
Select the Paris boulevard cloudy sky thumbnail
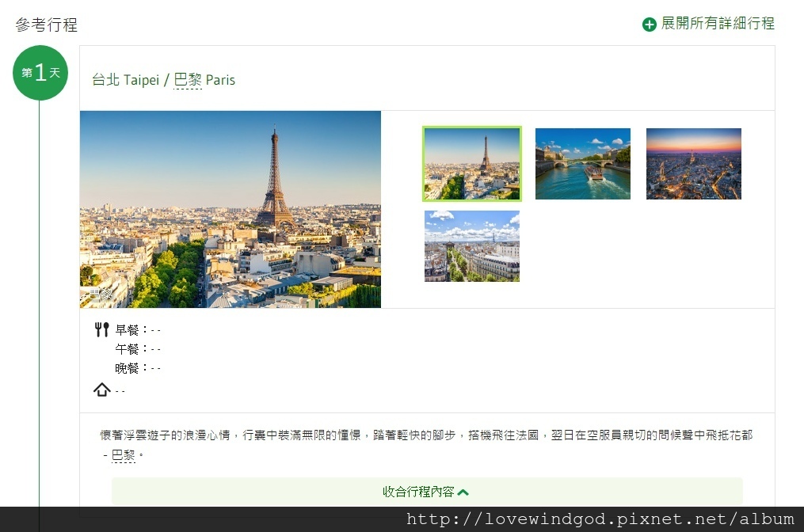click(x=472, y=246)
